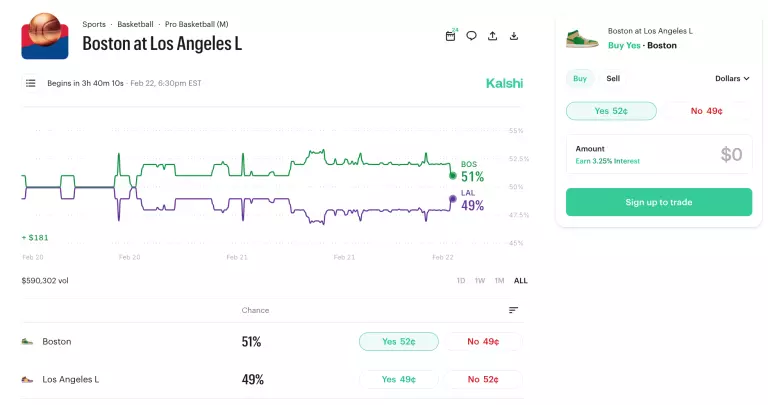Screen dimensions: 768x405
Task: Switch chart range to 1W
Action: pos(480,281)
